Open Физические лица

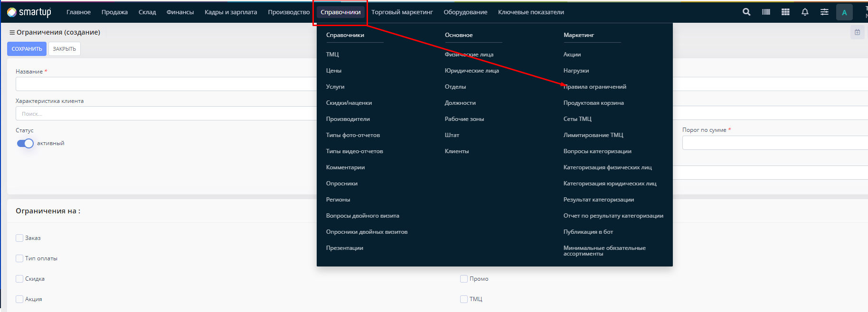(469, 55)
